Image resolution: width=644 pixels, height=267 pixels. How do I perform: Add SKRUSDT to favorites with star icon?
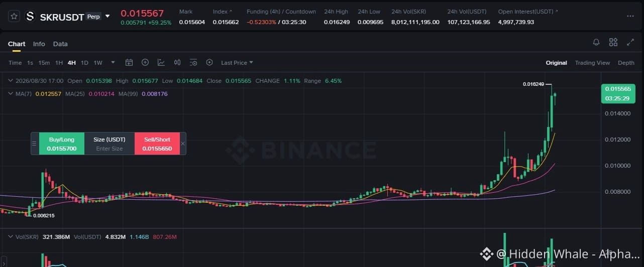click(14, 17)
